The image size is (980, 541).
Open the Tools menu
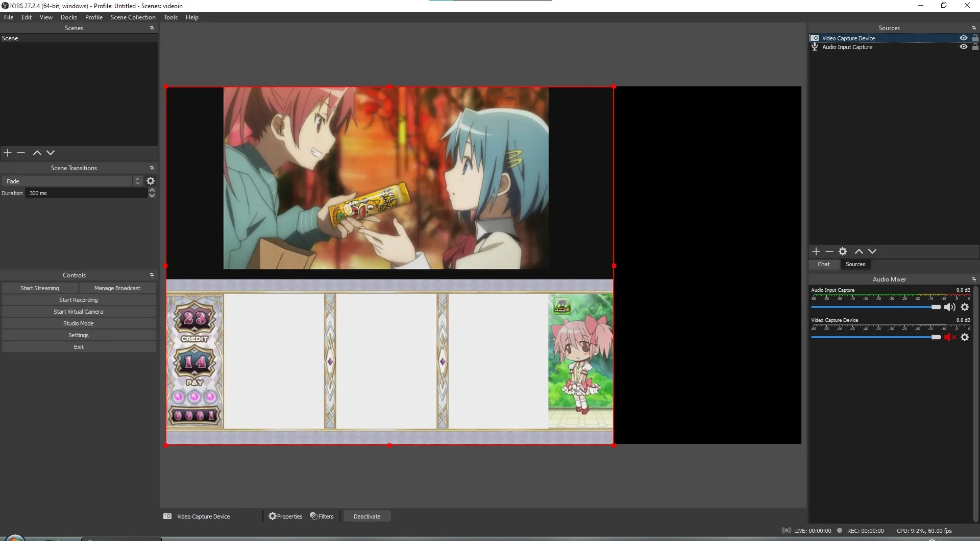tap(170, 17)
